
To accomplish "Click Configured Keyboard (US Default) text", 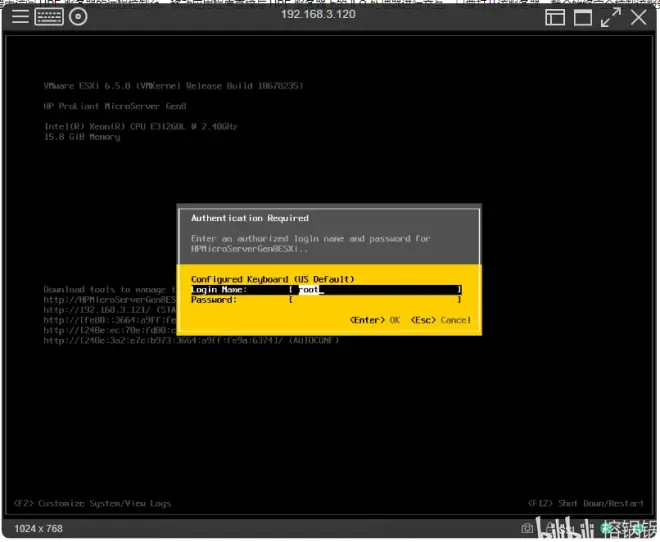I will [x=272, y=279].
